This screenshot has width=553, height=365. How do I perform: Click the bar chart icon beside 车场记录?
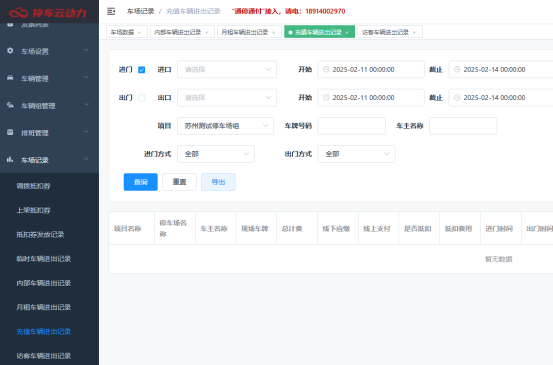(10, 159)
